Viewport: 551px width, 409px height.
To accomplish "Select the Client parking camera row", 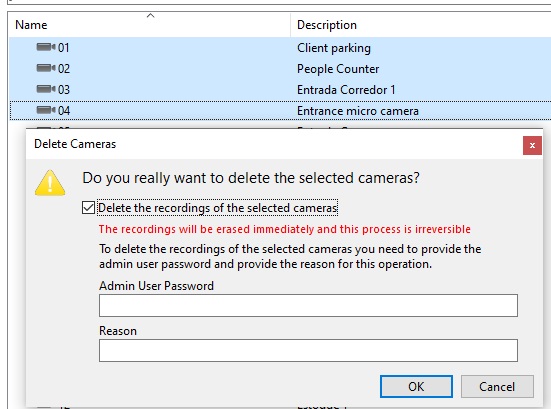I will click(280, 47).
